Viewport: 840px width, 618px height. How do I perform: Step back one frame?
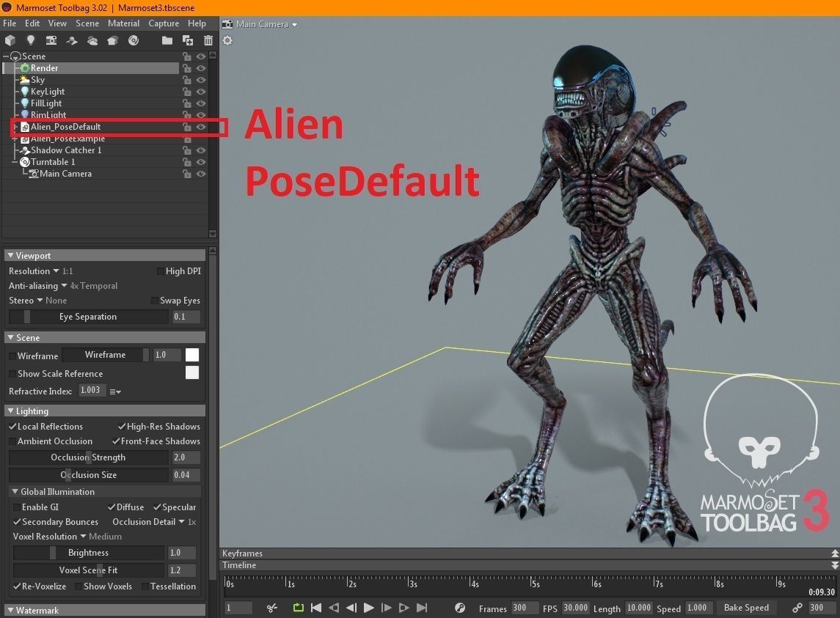coord(351,607)
